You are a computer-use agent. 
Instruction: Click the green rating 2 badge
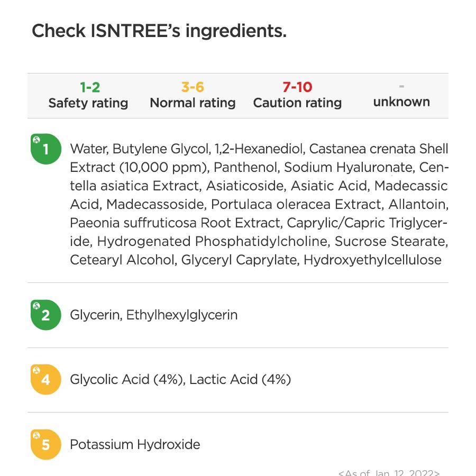(46, 315)
